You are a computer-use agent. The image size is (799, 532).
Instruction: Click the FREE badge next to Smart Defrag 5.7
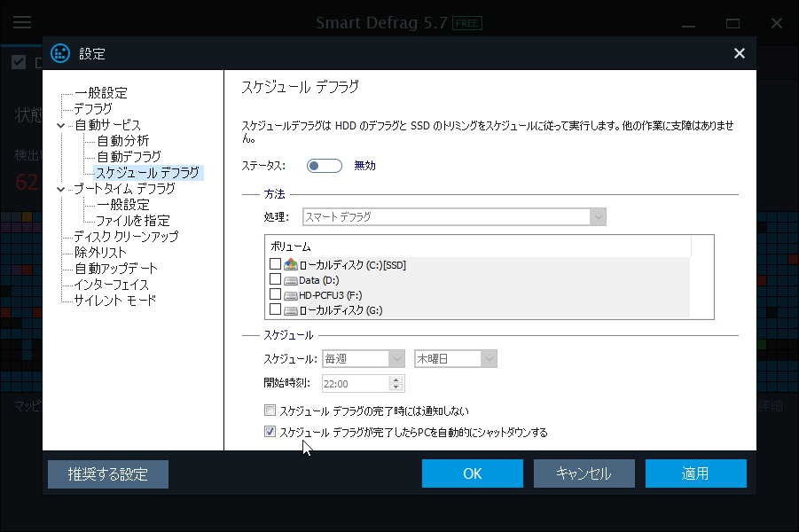point(468,22)
